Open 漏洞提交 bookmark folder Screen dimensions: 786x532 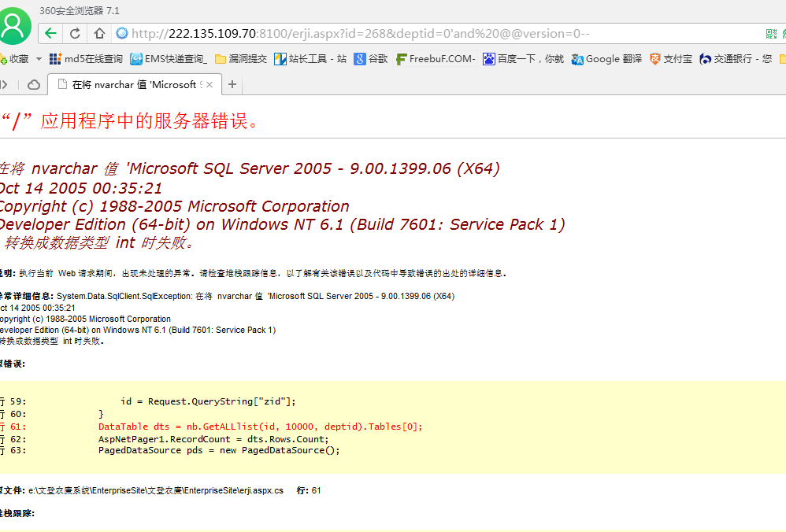[x=241, y=59]
